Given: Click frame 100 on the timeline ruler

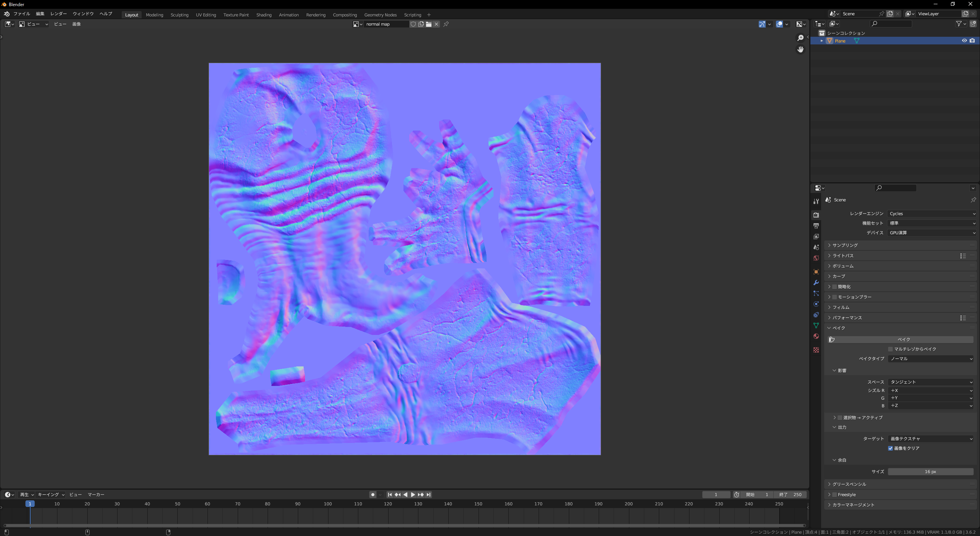Looking at the screenshot, I should 328,504.
